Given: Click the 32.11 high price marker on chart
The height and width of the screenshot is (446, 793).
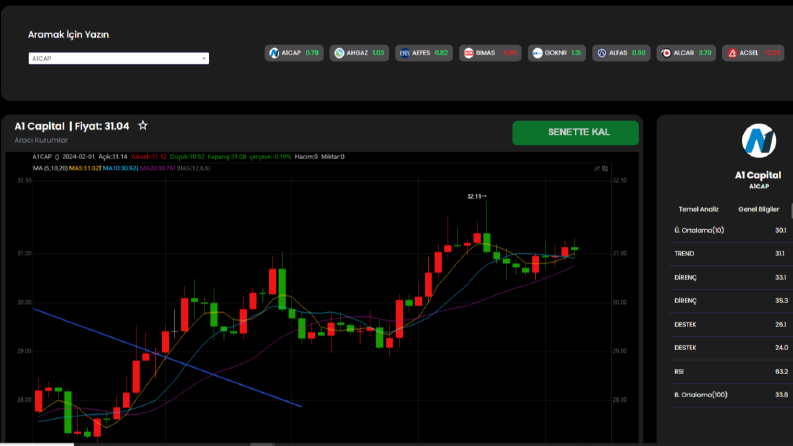Looking at the screenshot, I should pos(476,196).
